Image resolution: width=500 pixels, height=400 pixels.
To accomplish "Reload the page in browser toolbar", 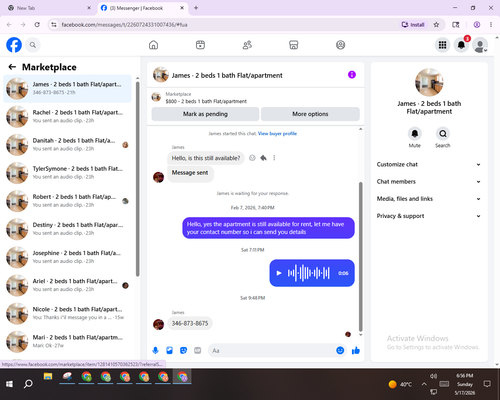I will (37, 25).
